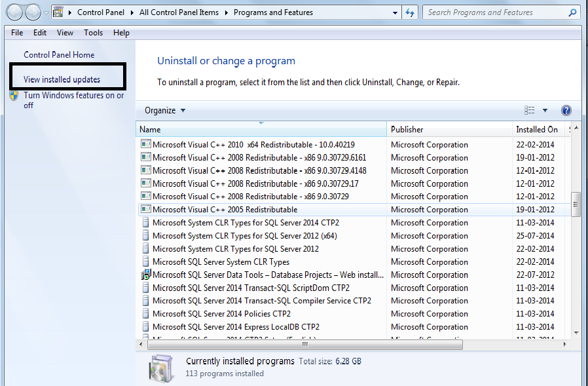Sort list by the Publisher column header
Screen dimensions: 588x386
[449, 129]
